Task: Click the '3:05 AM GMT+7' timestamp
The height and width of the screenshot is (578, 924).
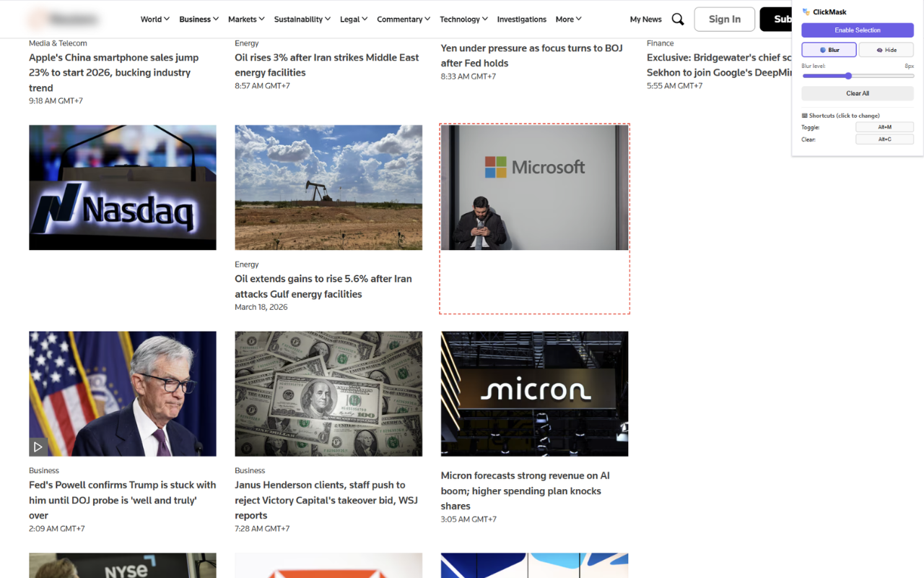Action: coord(468,519)
